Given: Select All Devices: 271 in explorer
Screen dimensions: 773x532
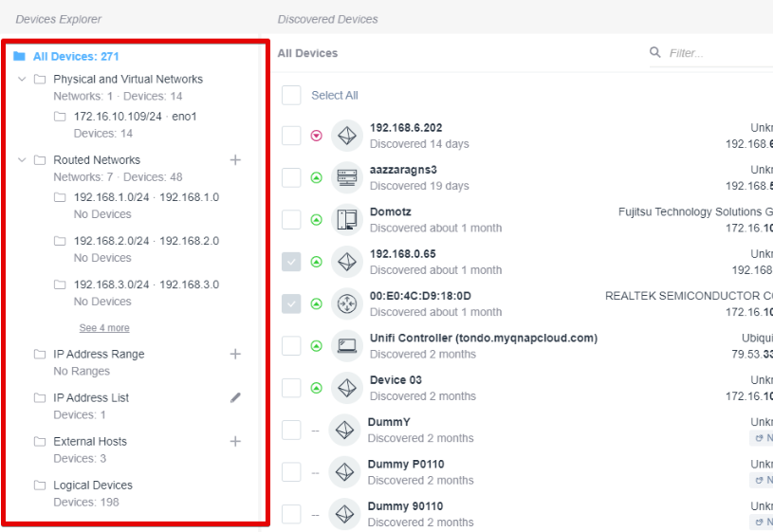Looking at the screenshot, I should click(x=76, y=57).
